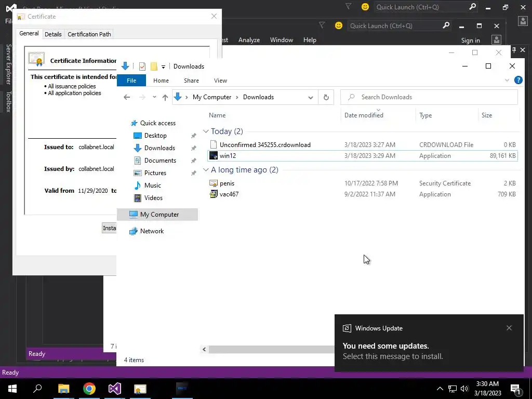Click Sign in in Visual Studio

pos(470,41)
